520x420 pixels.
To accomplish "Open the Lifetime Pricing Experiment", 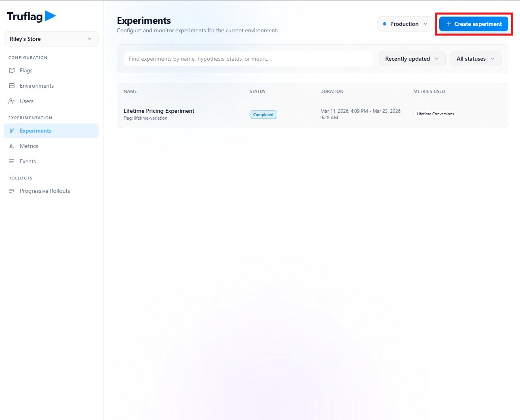I will tap(159, 111).
